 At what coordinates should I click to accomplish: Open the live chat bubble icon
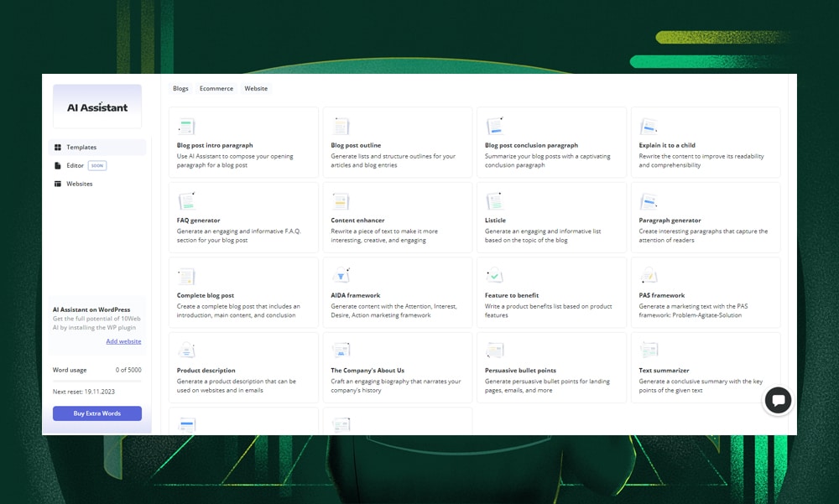coord(778,401)
